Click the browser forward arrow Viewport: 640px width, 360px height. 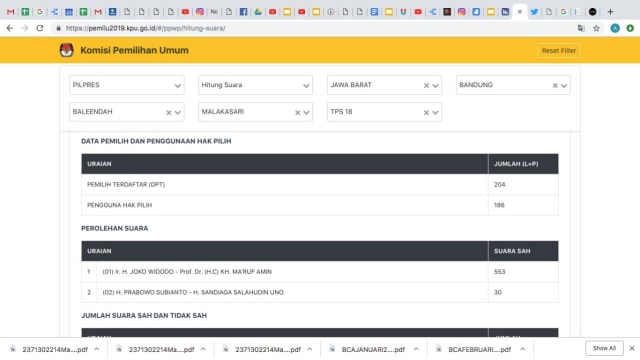pyautogui.click(x=25, y=28)
